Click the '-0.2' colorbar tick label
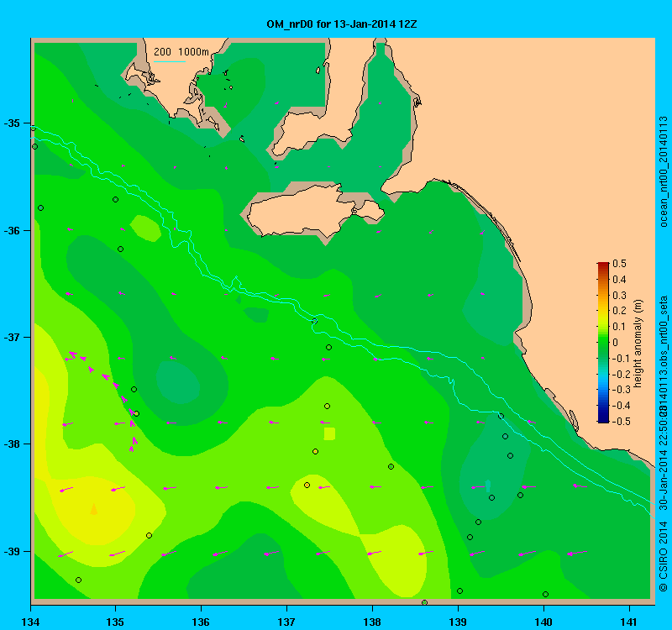The image size is (672, 630). (620, 374)
